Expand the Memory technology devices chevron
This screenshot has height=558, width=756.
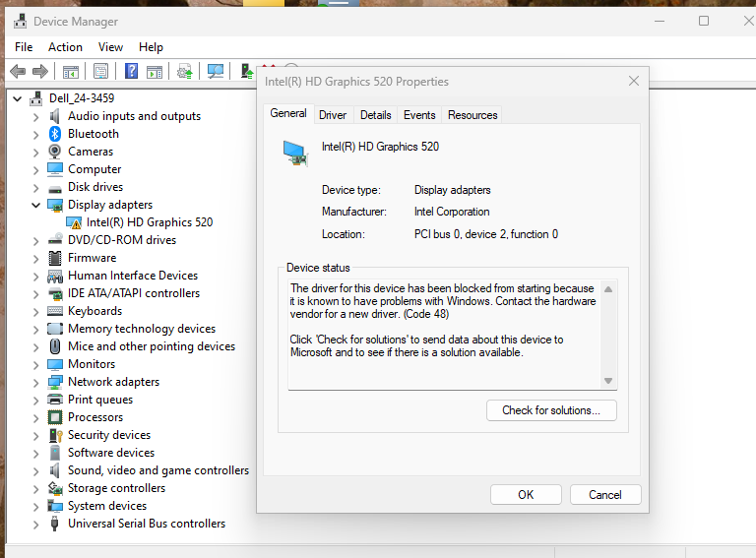click(35, 330)
